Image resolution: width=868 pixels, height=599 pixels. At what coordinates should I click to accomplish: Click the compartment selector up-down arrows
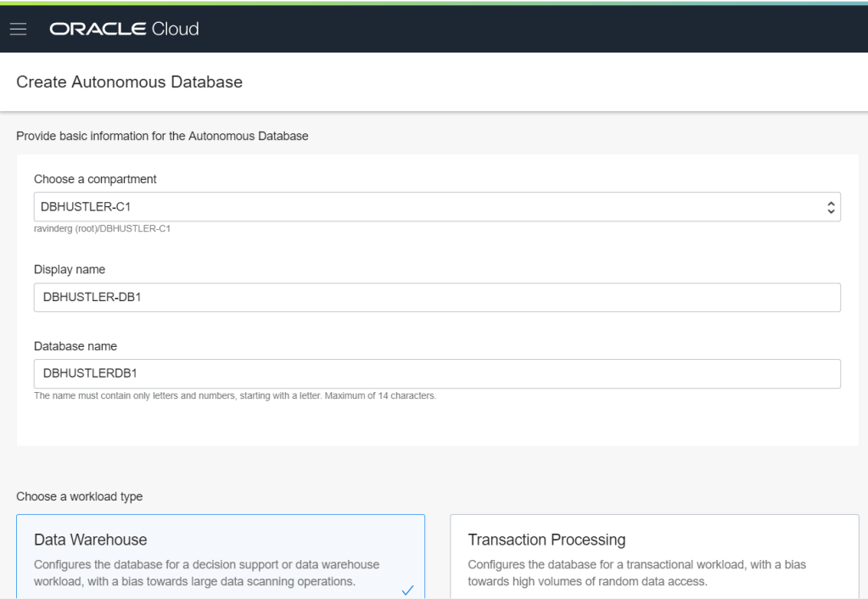click(832, 206)
